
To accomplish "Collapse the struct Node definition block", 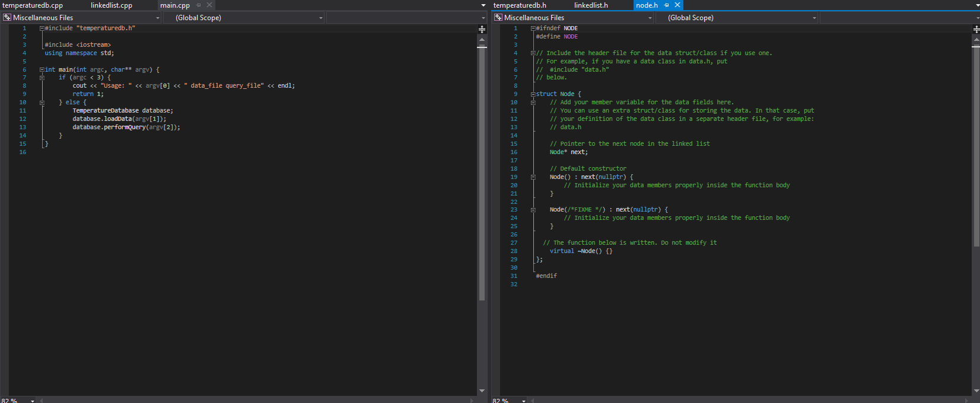I will 533,94.
